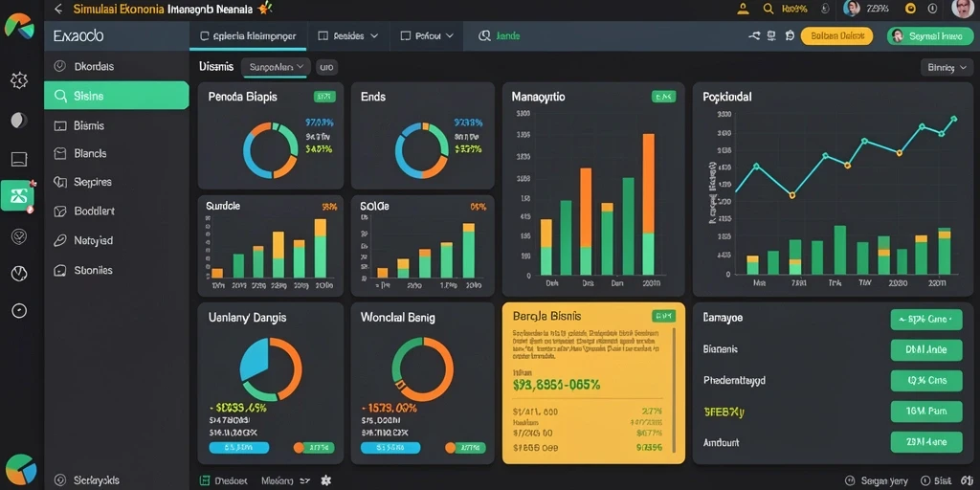Expand the Binricy dropdown at right
This screenshot has height=490, width=980.
tap(947, 68)
